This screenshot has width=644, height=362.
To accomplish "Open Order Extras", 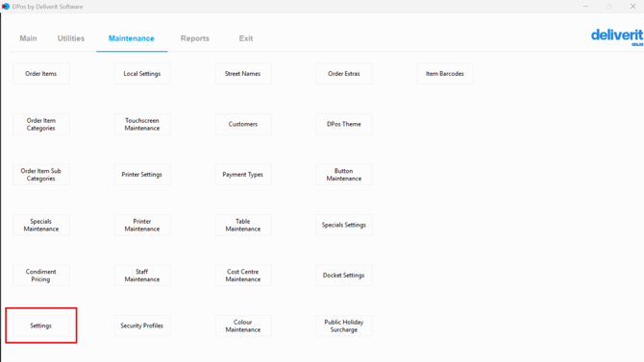I will (344, 74).
